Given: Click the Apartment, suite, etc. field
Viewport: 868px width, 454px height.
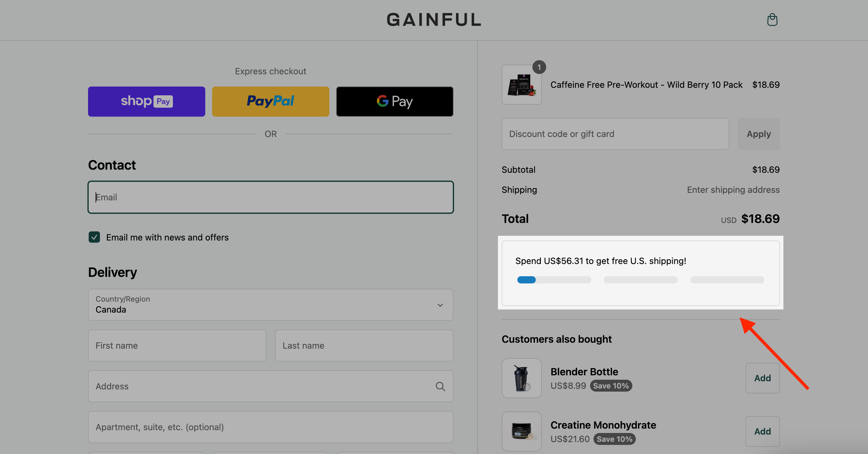Looking at the screenshot, I should click(270, 427).
